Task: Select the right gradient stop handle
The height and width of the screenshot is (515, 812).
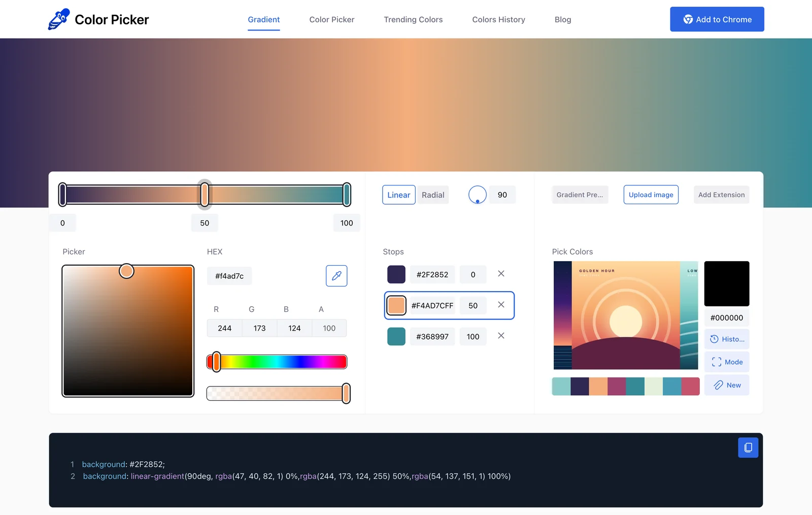Action: coord(347,195)
